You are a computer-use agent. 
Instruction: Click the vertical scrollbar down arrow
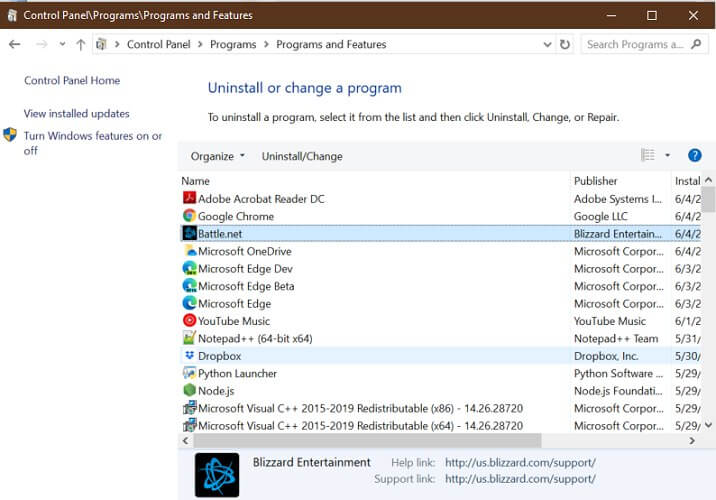tap(708, 425)
